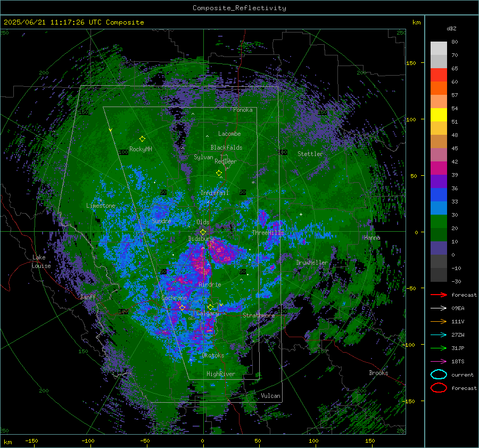The height and width of the screenshot is (448, 479).
Task: Click the Strathmore city label
Action: click(x=259, y=315)
